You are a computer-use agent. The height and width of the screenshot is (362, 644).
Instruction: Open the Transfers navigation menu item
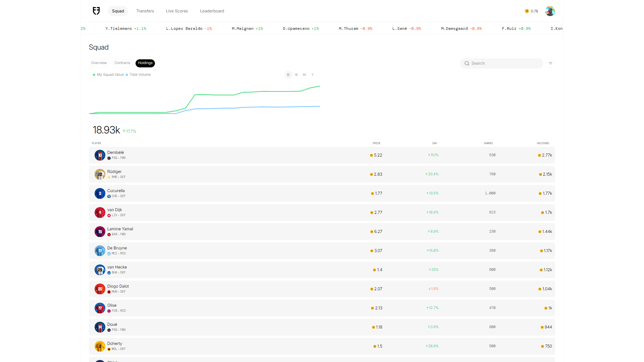click(x=145, y=11)
